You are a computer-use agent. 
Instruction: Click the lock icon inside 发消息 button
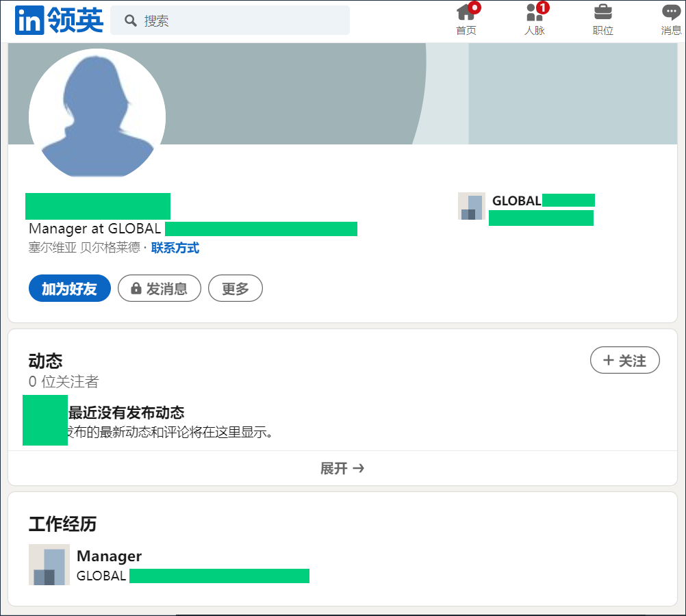coord(136,288)
